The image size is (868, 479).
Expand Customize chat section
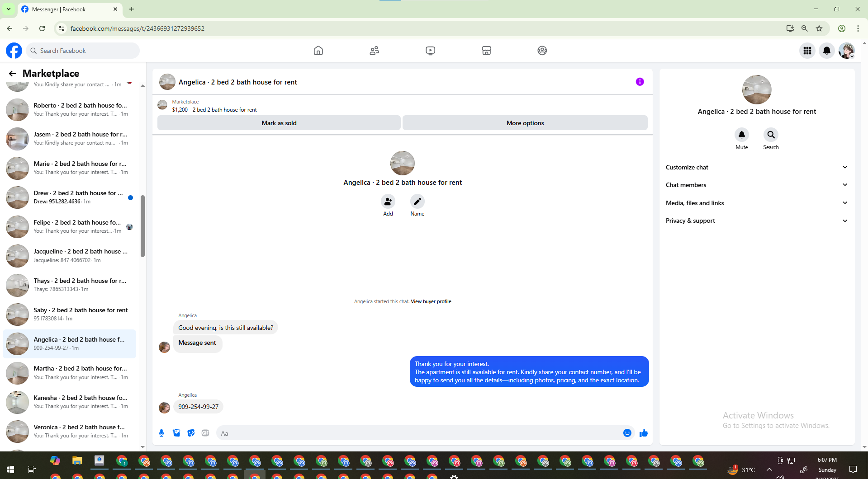[756, 167]
